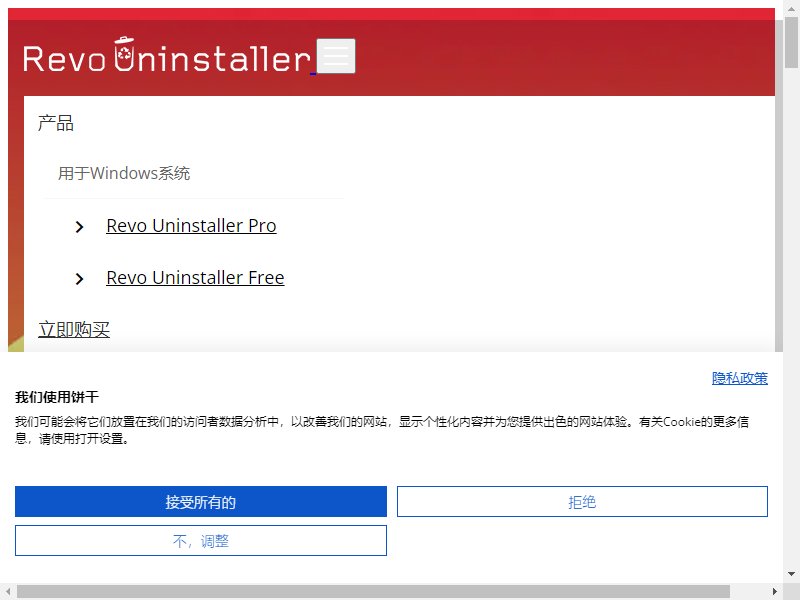Image resolution: width=800 pixels, height=600 pixels.
Task: Click horizontal scrollbar right arrow
Action: point(775,591)
